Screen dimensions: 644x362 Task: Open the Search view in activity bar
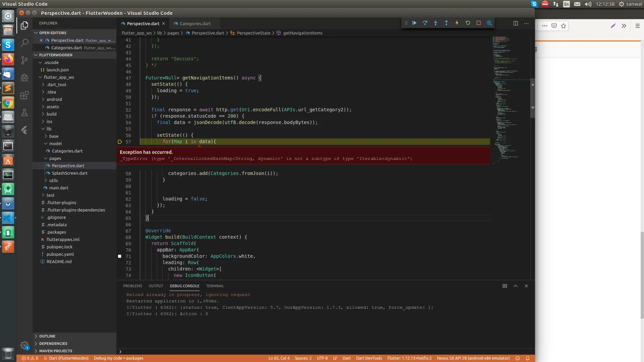click(x=24, y=43)
